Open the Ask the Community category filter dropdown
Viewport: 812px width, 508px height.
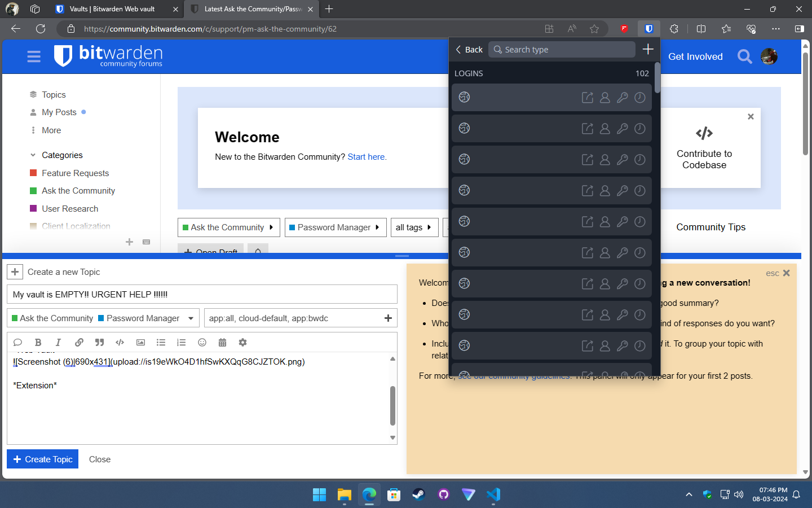coord(228,227)
